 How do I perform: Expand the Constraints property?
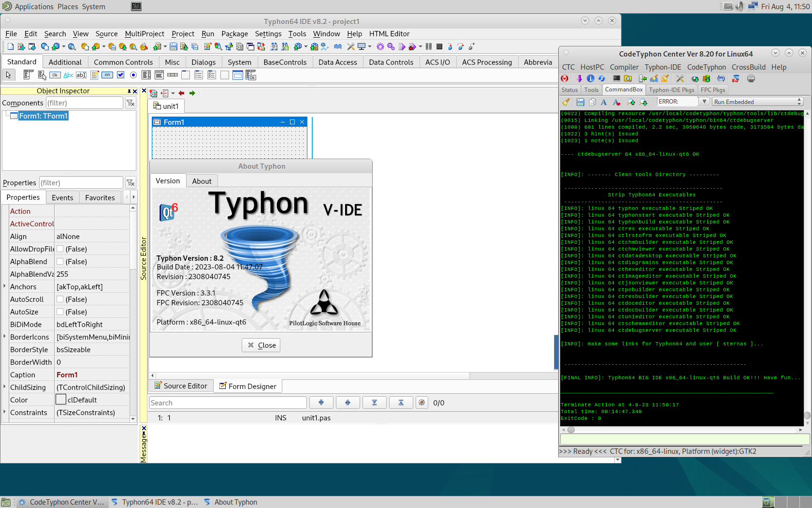click(5, 412)
